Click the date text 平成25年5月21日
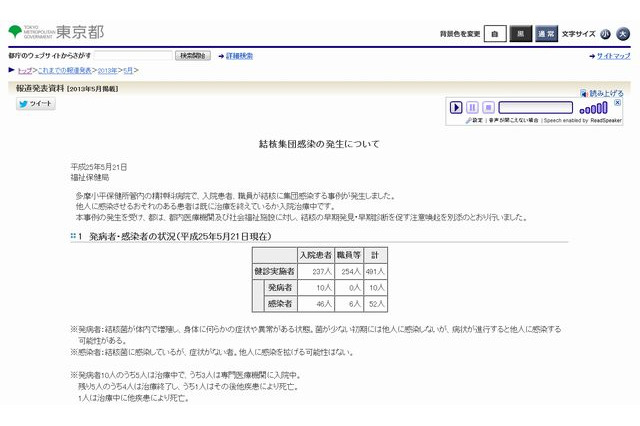The width and height of the screenshot is (640, 426). click(99, 167)
